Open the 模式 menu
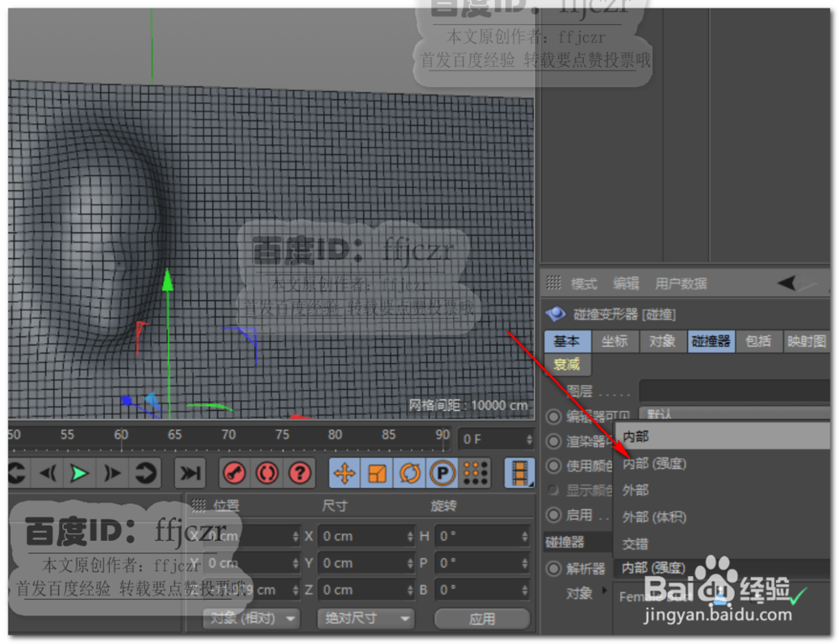Viewport: 839px width, 644px height. coord(584,283)
